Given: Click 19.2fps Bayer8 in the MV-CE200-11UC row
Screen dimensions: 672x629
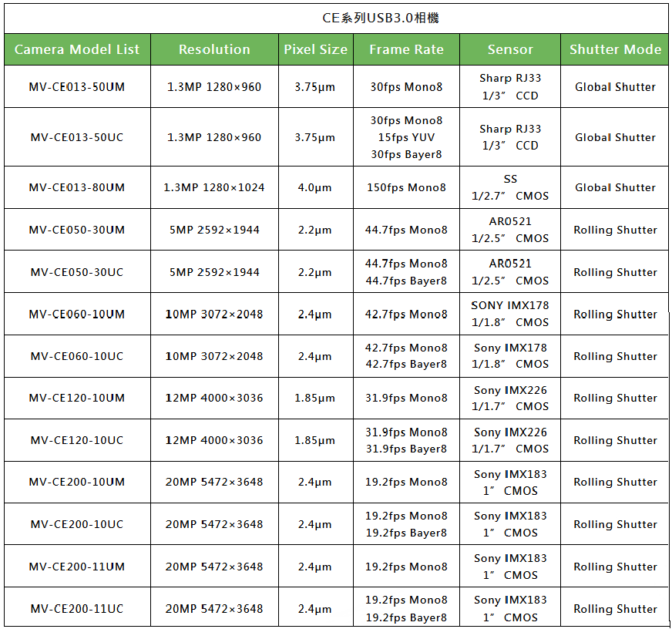Looking at the screenshot, I should tap(406, 617).
